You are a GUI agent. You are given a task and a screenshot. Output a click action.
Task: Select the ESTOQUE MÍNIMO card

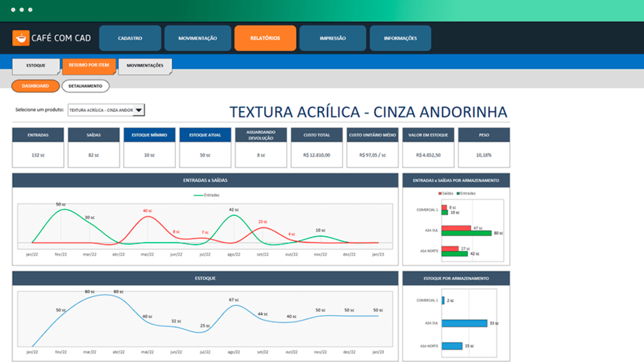click(x=149, y=147)
